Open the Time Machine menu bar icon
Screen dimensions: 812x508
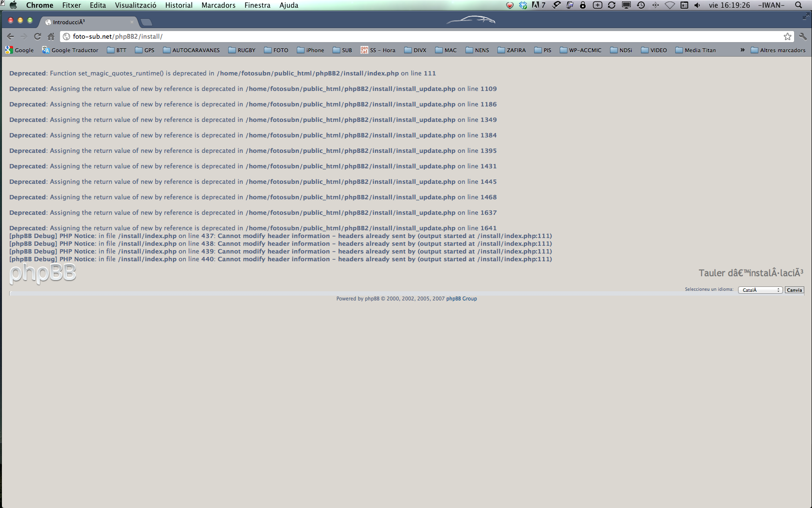[641, 5]
